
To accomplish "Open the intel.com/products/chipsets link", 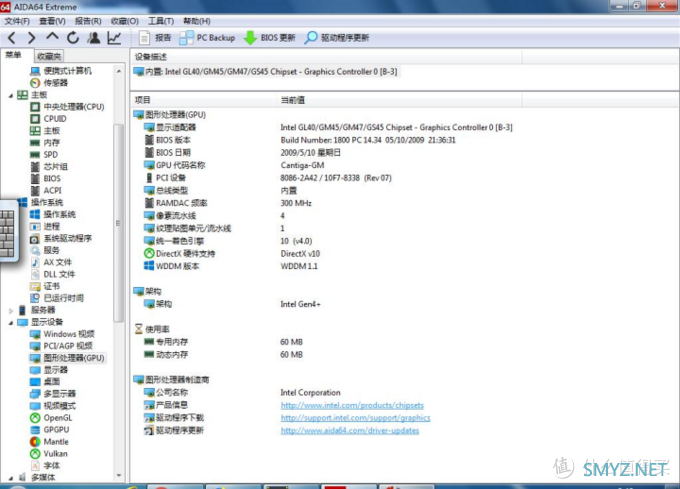I will tap(352, 405).
